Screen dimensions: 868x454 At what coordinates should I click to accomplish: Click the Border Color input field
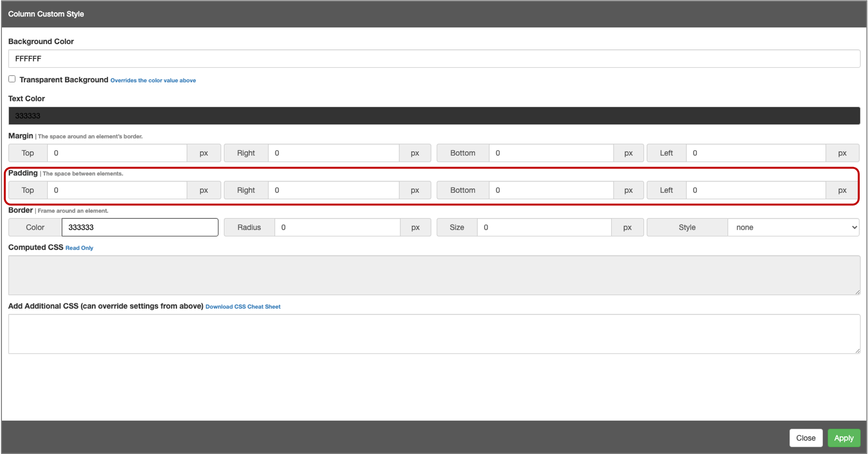140,227
